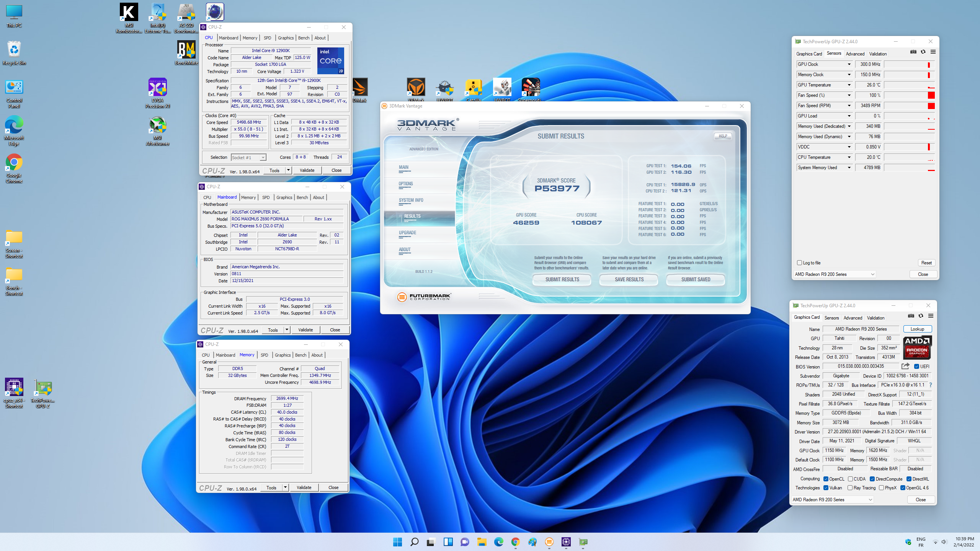Open VRMark desktop icon
The width and height of the screenshot is (980, 551).
click(416, 90)
